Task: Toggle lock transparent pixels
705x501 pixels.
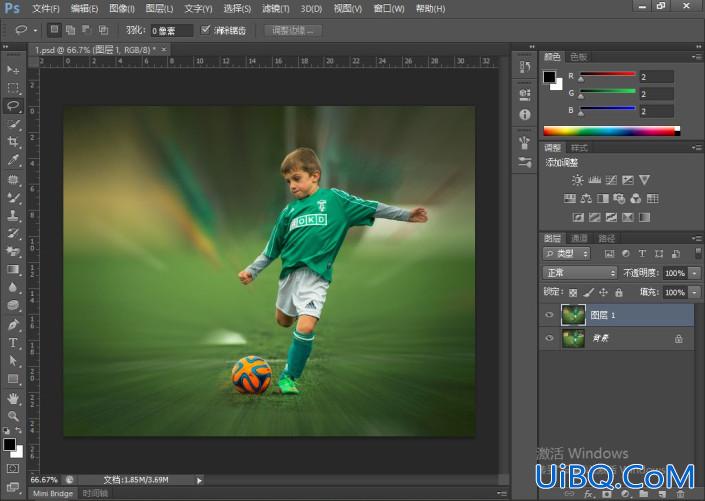Action: coord(573,293)
